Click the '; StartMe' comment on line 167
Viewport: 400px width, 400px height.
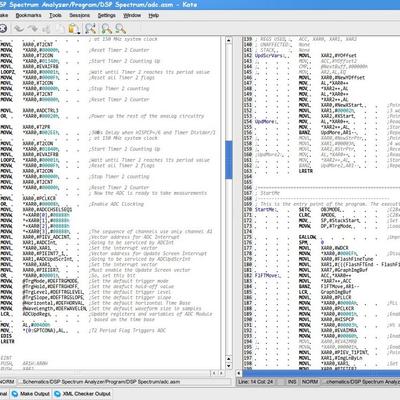268,193
